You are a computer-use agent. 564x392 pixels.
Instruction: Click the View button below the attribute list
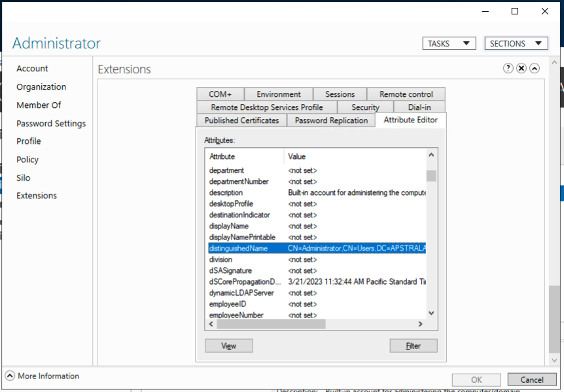228,346
